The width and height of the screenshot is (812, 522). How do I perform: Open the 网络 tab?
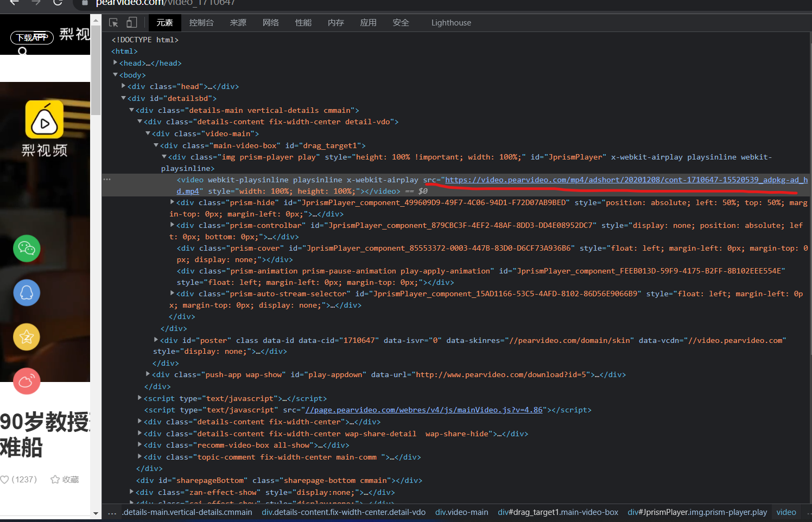point(270,23)
